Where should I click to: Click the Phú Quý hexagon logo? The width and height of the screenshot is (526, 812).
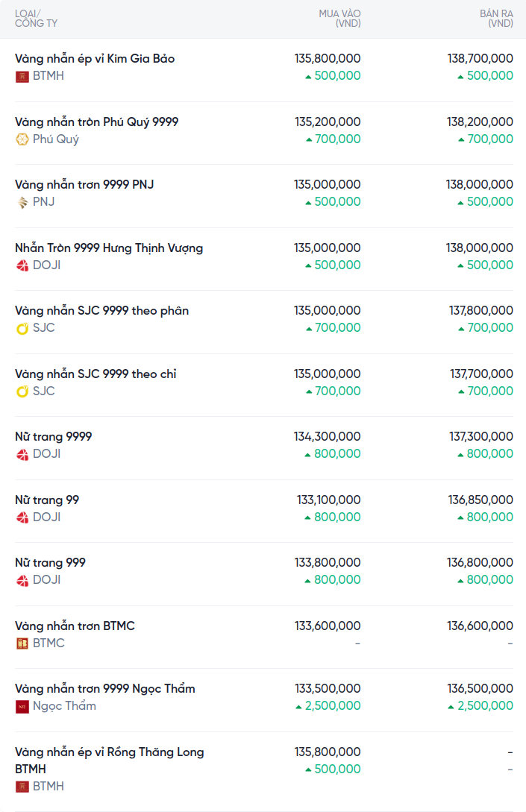pos(22,139)
